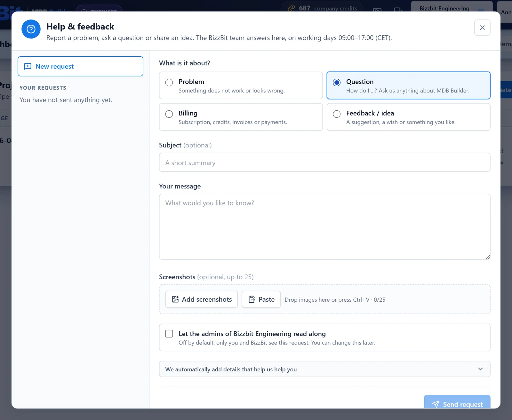Image resolution: width=512 pixels, height=420 pixels.
Task: Close the Help & feedback dialog
Action: coord(482,28)
